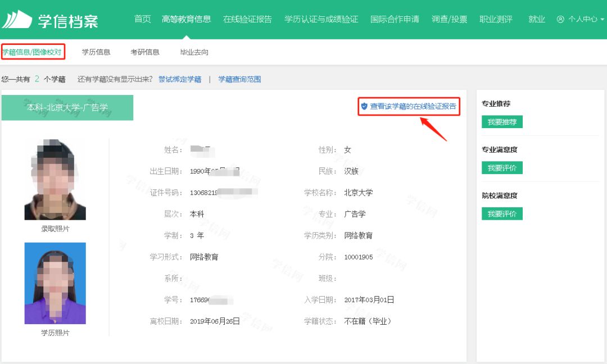The image size is (607, 364).
Task: Click 我要推荐 under 专业推荐
Action: [502, 122]
